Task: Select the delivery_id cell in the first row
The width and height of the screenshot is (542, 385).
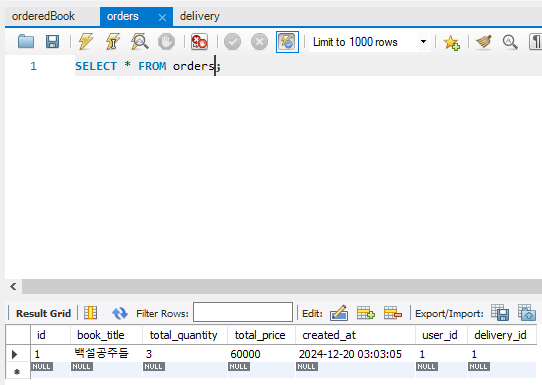Action: (x=502, y=354)
